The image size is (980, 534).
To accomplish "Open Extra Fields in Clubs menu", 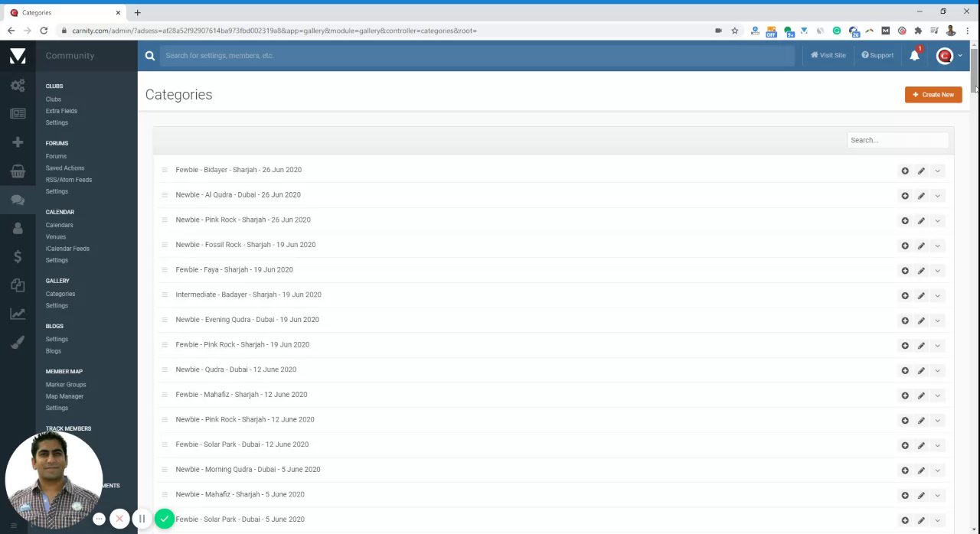I will click(x=61, y=111).
